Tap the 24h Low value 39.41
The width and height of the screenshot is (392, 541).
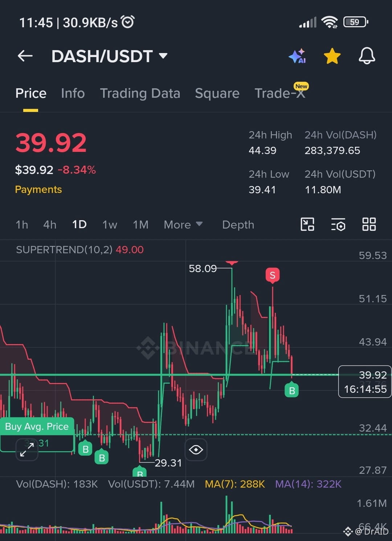pos(262,190)
